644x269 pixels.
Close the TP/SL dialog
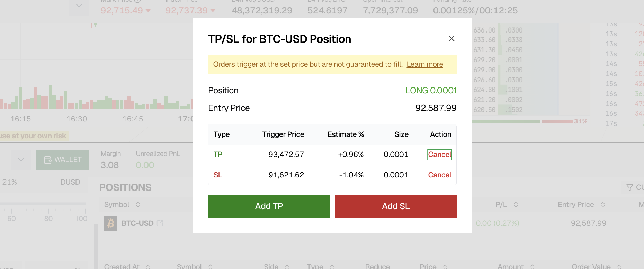coord(451,38)
